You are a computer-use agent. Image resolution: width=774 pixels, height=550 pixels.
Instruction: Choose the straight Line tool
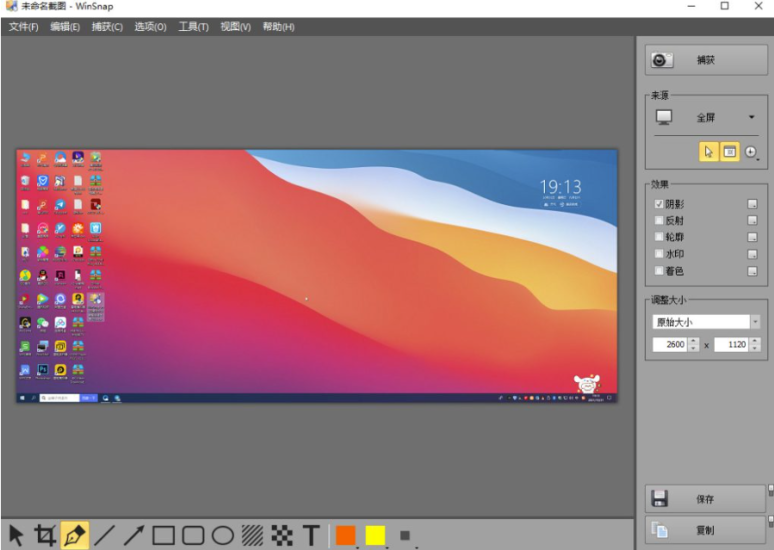click(x=104, y=535)
